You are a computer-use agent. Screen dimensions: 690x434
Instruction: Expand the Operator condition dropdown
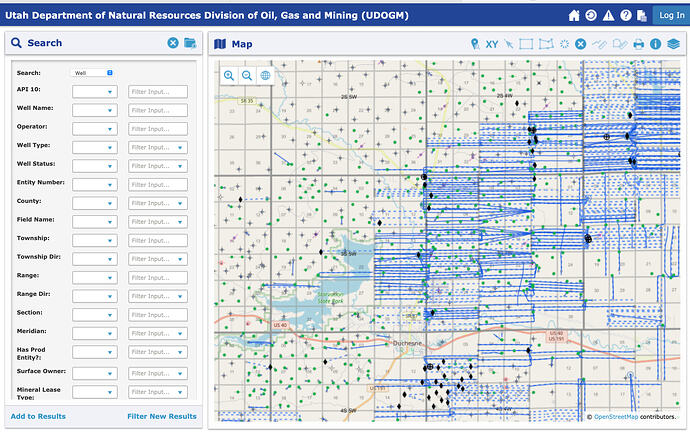95,128
